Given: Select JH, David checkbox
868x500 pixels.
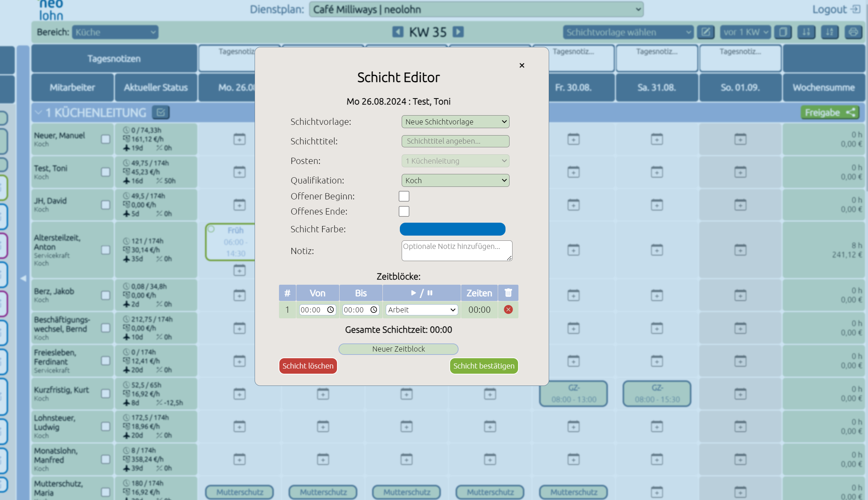Looking at the screenshot, I should pos(106,205).
